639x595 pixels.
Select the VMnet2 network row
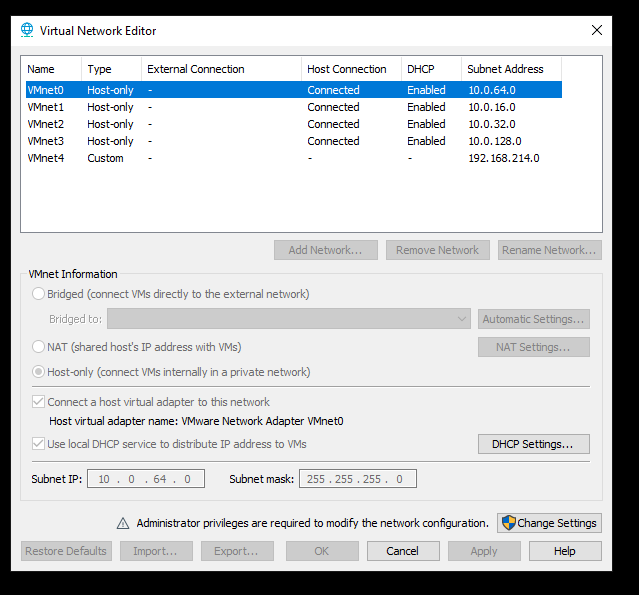coord(294,124)
